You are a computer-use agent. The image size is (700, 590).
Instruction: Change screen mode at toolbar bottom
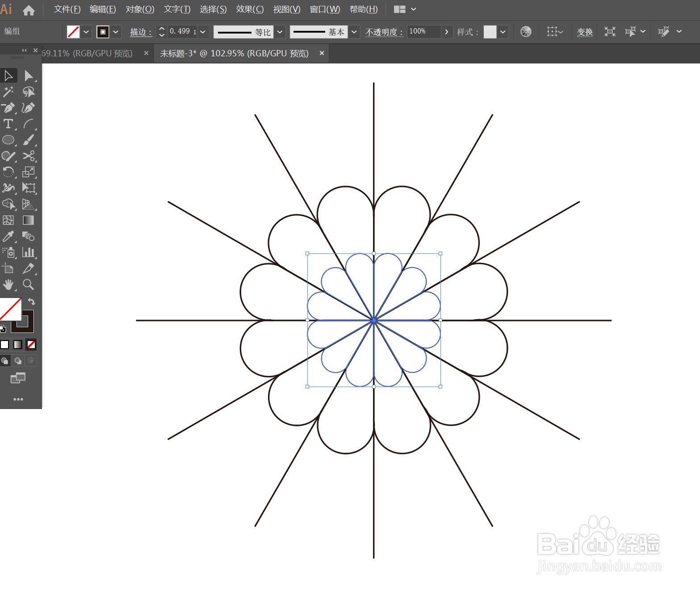18,378
